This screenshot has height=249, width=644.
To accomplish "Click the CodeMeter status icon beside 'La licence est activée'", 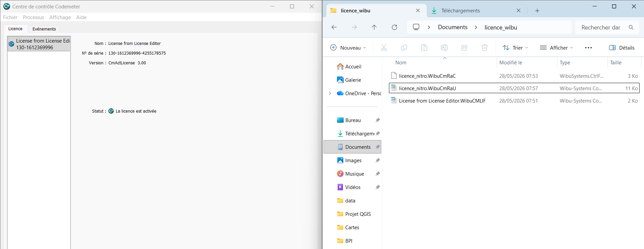I will point(111,111).
